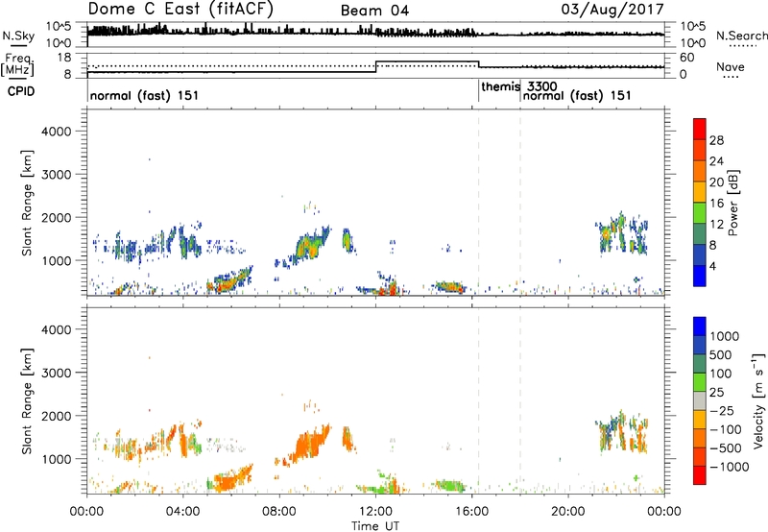Click the "04:00" time tick label
The height and width of the screenshot is (532, 768).
(182, 512)
